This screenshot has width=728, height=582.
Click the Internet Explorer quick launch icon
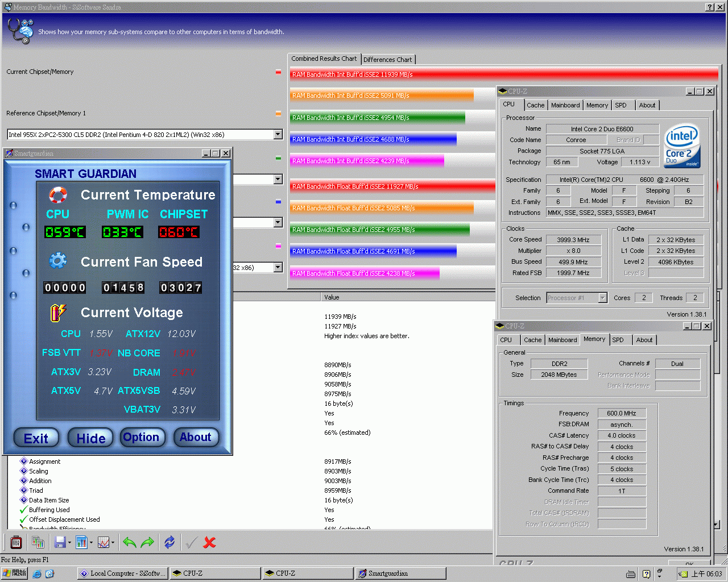[x=37, y=573]
